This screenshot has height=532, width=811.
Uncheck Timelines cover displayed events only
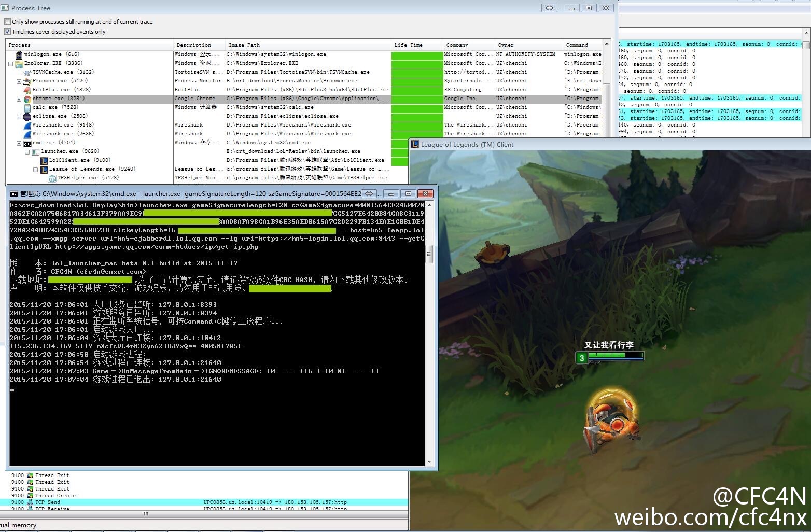(x=7, y=32)
